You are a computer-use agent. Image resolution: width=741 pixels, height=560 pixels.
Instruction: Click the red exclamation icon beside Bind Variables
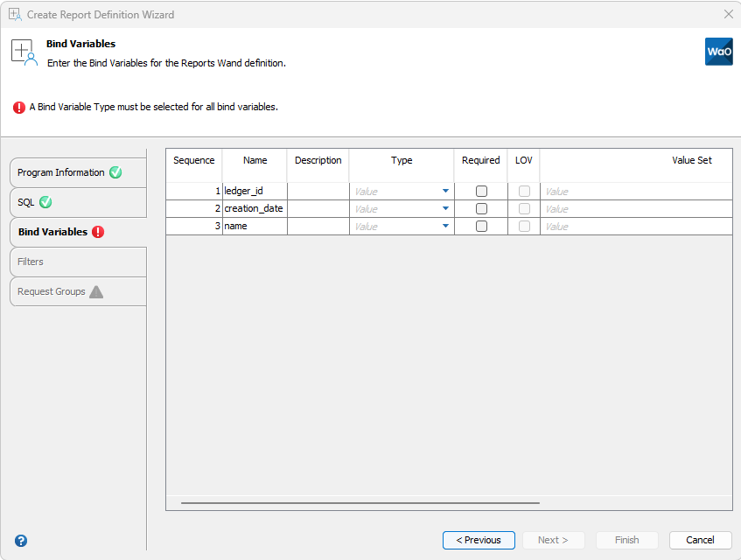(99, 232)
